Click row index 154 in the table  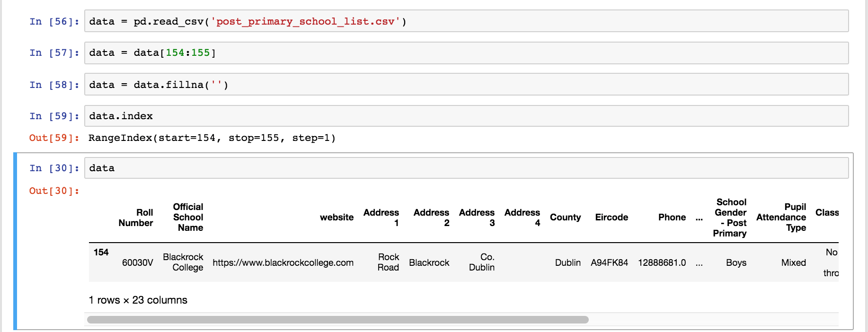pyautogui.click(x=101, y=253)
